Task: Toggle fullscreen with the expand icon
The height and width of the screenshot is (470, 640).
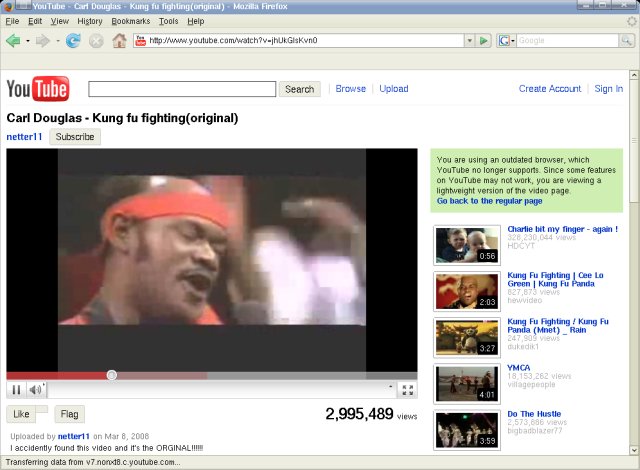Action: (x=407, y=390)
